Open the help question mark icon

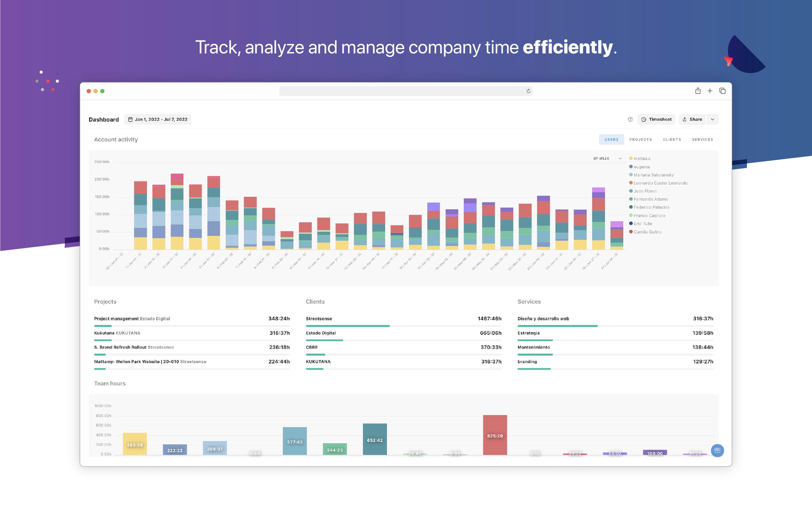point(630,119)
